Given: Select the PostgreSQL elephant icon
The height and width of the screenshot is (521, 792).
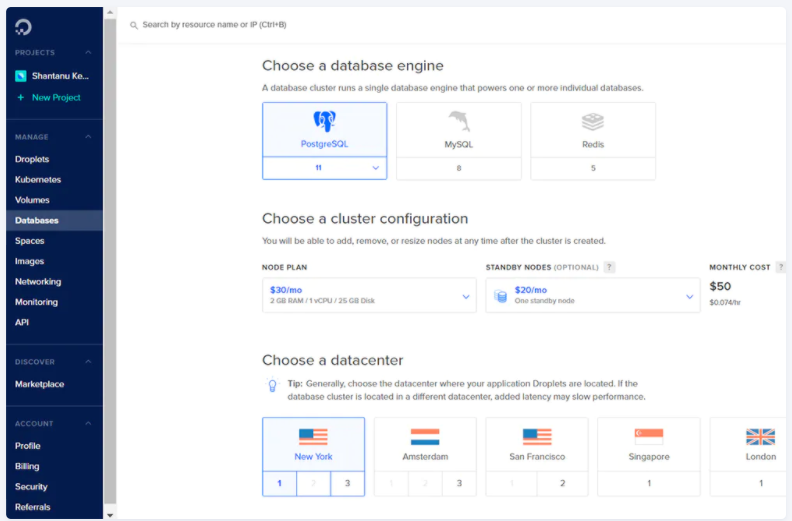Looking at the screenshot, I should click(x=324, y=122).
